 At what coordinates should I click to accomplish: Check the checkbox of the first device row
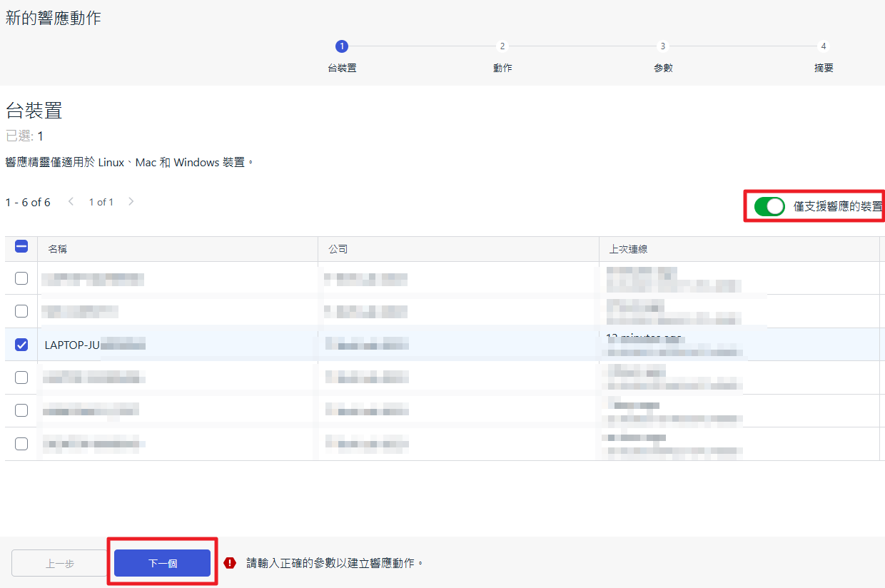21,278
